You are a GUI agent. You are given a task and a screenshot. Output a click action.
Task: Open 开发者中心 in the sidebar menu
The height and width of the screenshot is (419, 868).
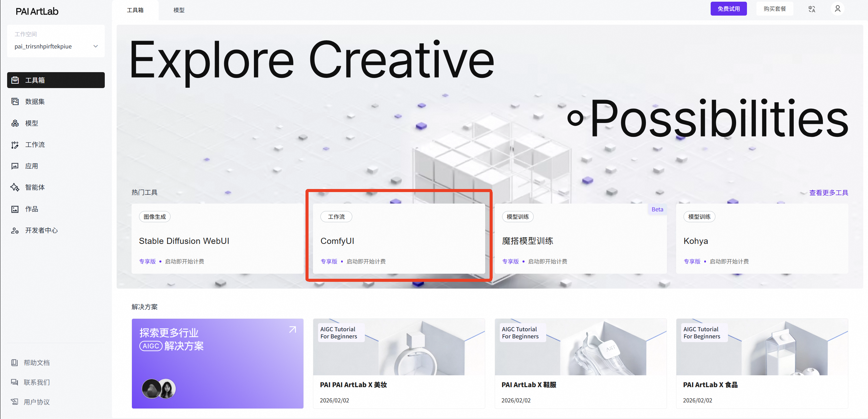(56, 231)
